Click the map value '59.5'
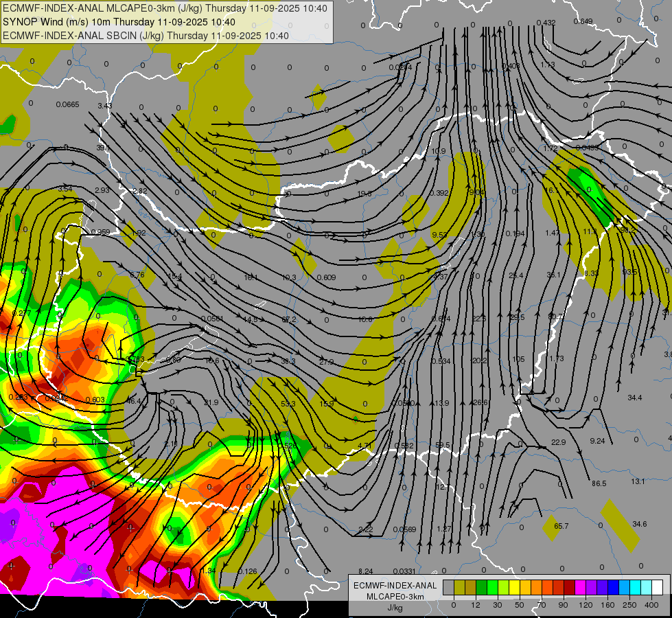This screenshot has width=672, height=618. click(x=443, y=445)
